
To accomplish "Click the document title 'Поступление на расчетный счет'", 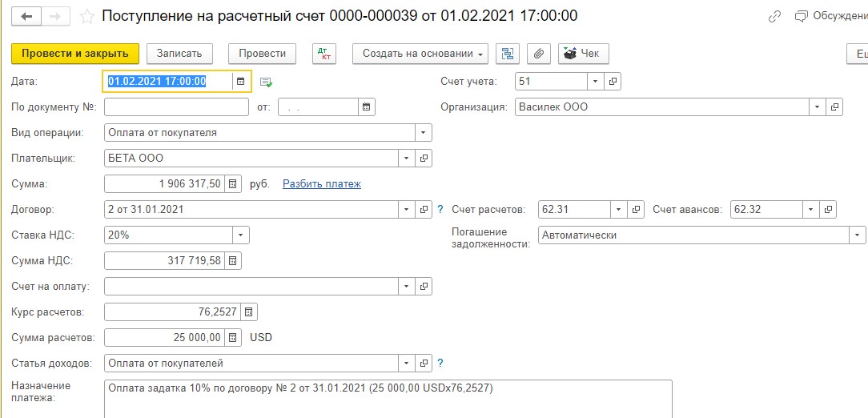I will (x=214, y=16).
